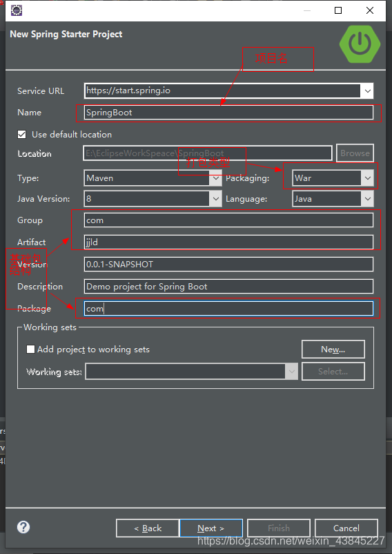This screenshot has height=554, width=392.
Task: Click the Select... working sets button
Action: coord(333,372)
